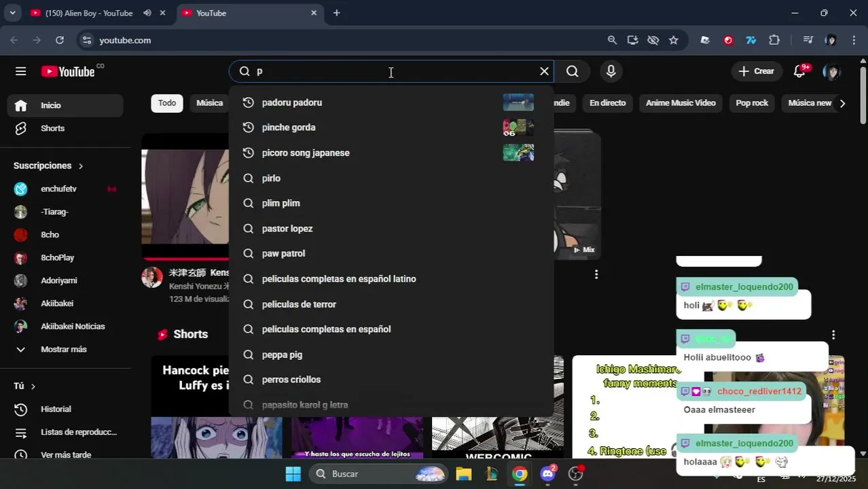View site information for youtube.com
This screenshot has height=489, width=868.
[x=86, y=40]
